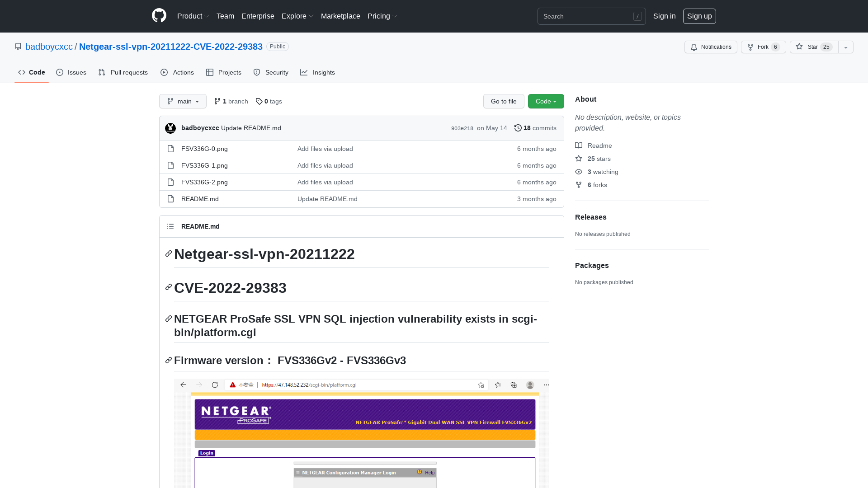This screenshot has width=868, height=488.
Task: Switch to the Projects tab
Action: (224, 72)
